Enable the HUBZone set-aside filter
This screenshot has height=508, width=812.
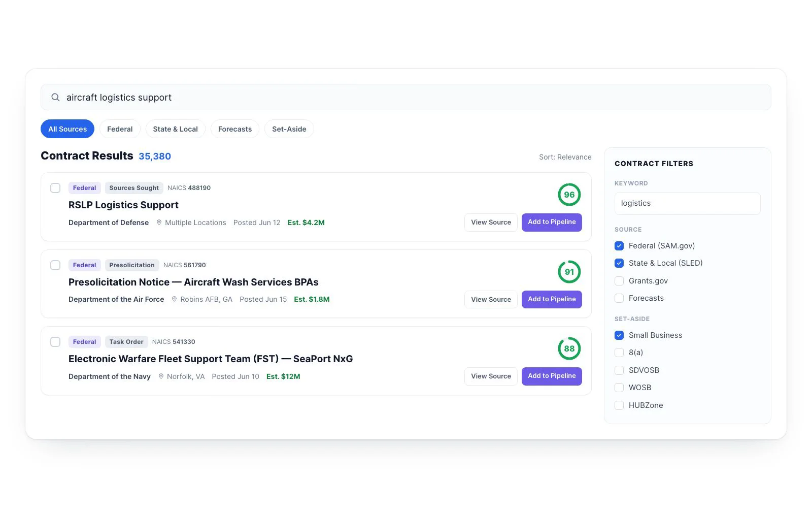(619, 405)
